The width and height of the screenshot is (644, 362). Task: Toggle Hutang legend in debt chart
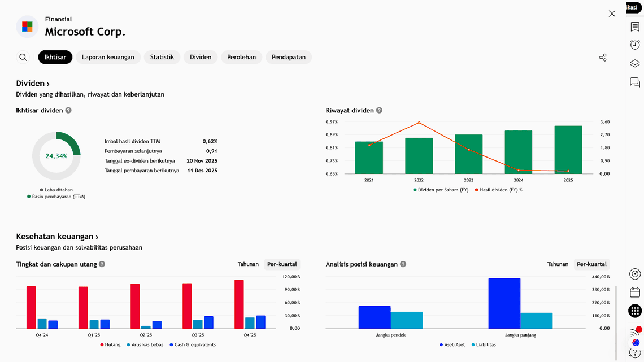point(110,344)
